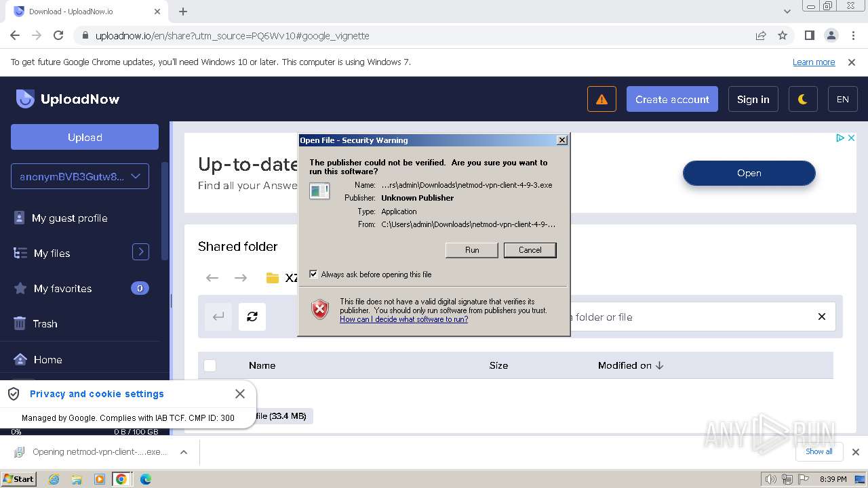Image resolution: width=868 pixels, height=488 pixels.
Task: Share this page icon in address bar
Action: [x=761, y=35]
